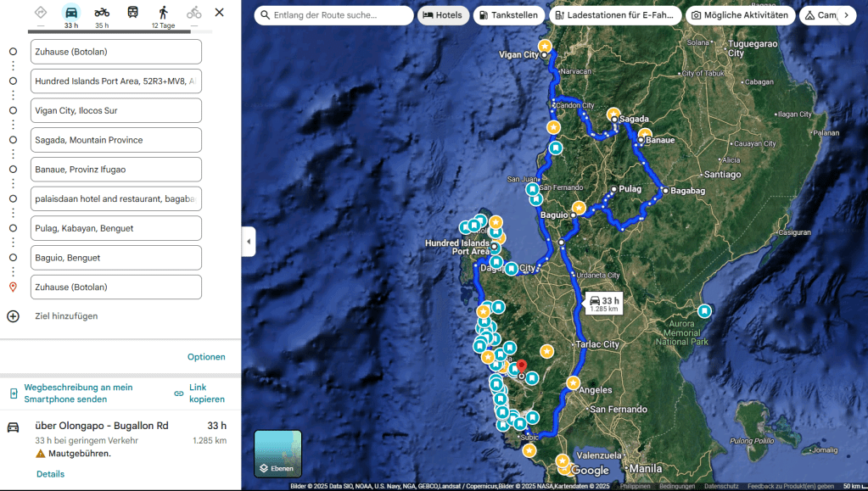Click the add destination plus icon
868x491 pixels.
click(x=13, y=316)
